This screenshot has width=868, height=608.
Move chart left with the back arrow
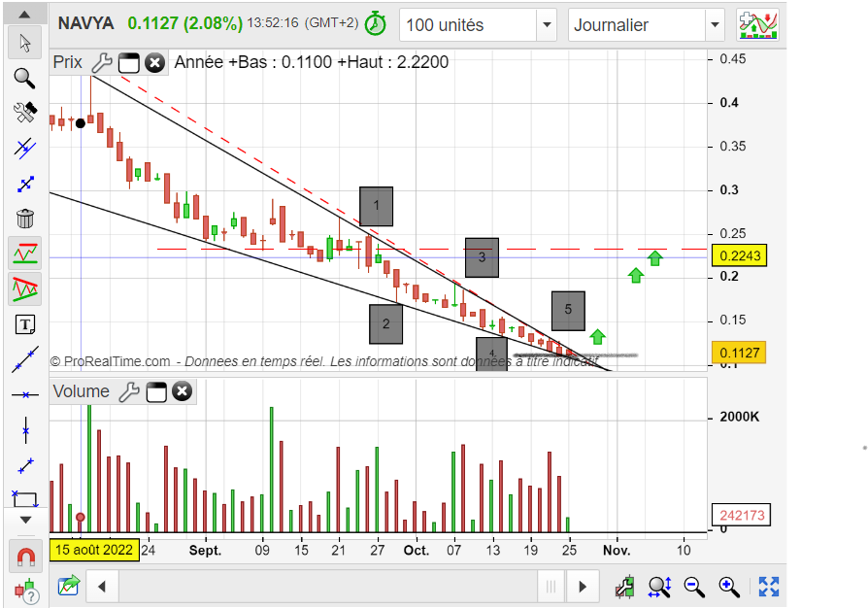(102, 587)
